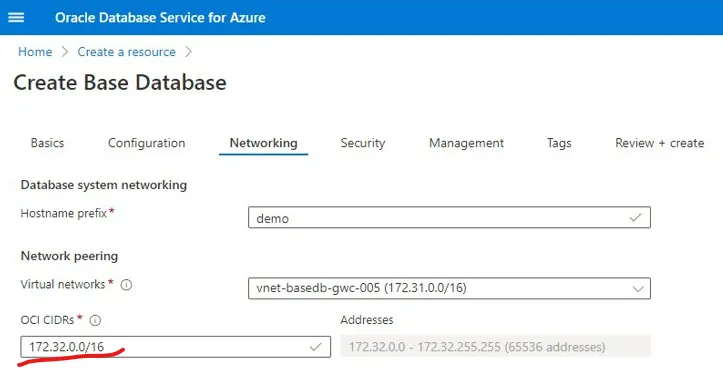723x381 pixels.
Task: Go to the Tags tab
Action: (x=559, y=143)
